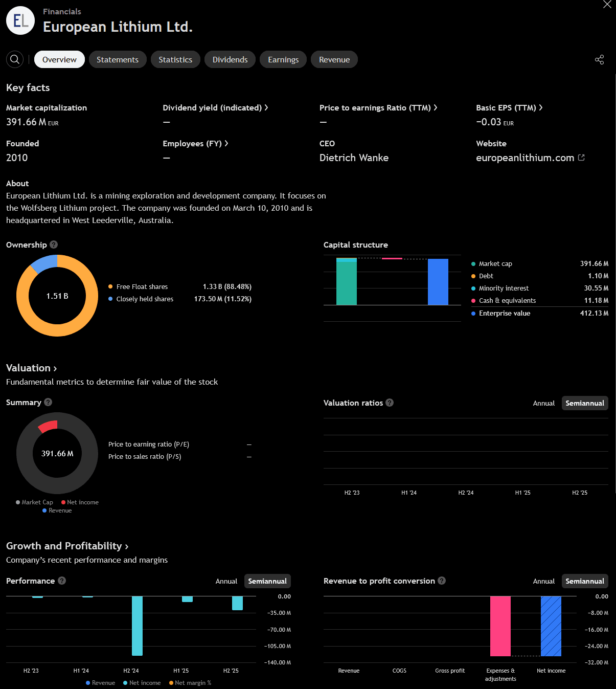The width and height of the screenshot is (616, 689).
Task: Open Revenue to profit conversion help icon
Action: (x=442, y=581)
